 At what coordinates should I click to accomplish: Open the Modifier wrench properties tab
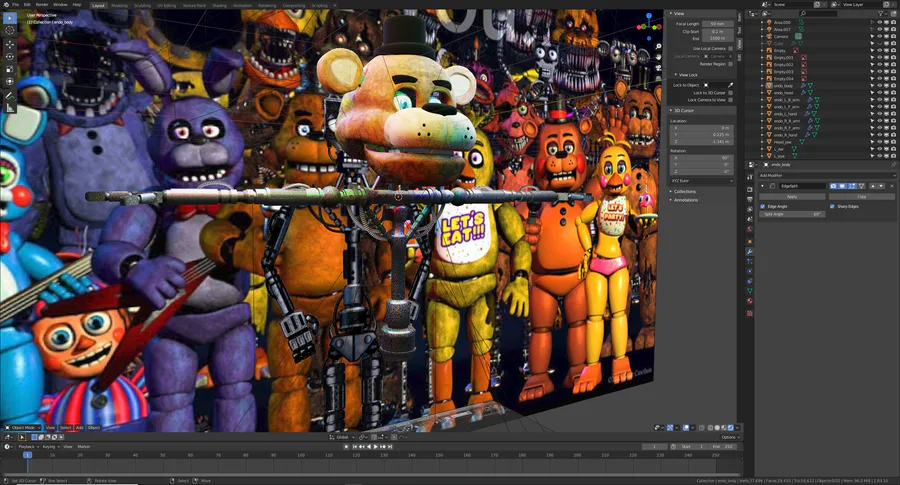750,251
